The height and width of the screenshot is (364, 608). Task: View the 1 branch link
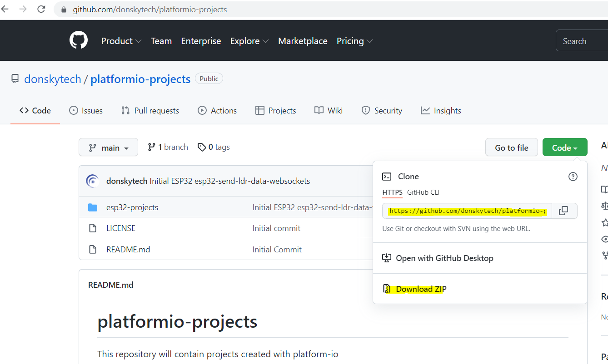click(x=168, y=147)
